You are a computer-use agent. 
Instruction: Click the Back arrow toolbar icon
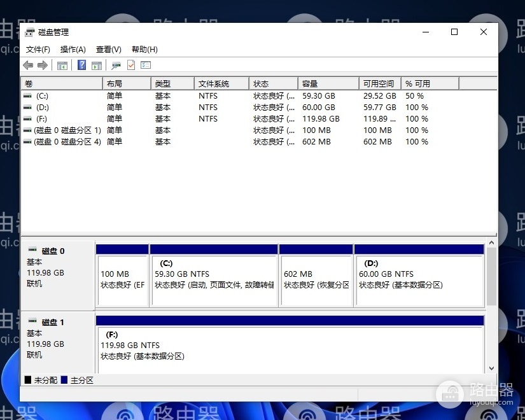click(28, 65)
